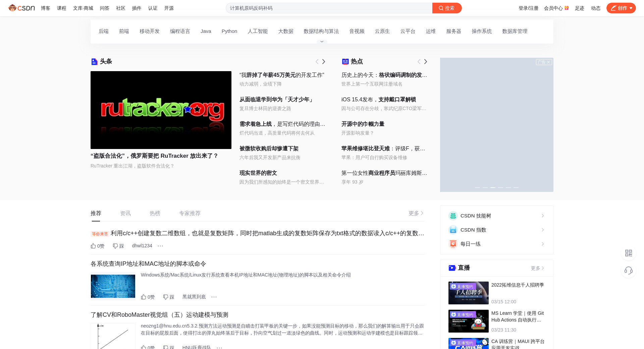Click the 搜索 search button

click(x=447, y=8)
